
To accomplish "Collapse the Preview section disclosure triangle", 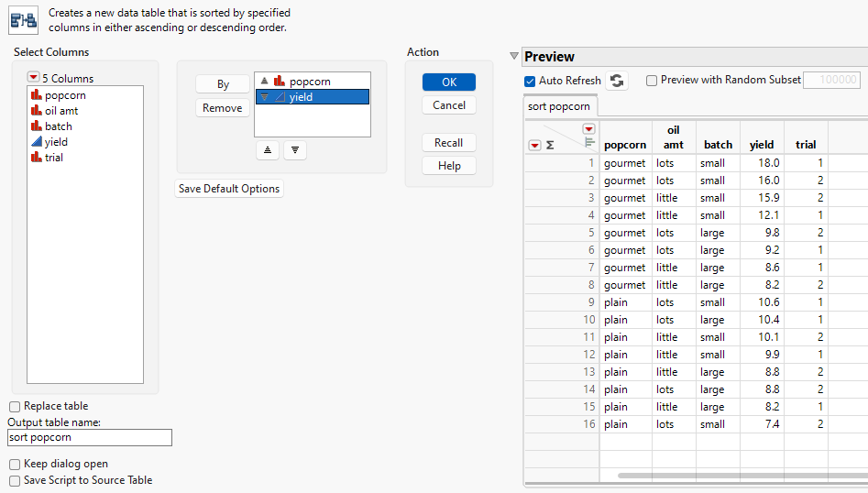I will click(x=514, y=57).
